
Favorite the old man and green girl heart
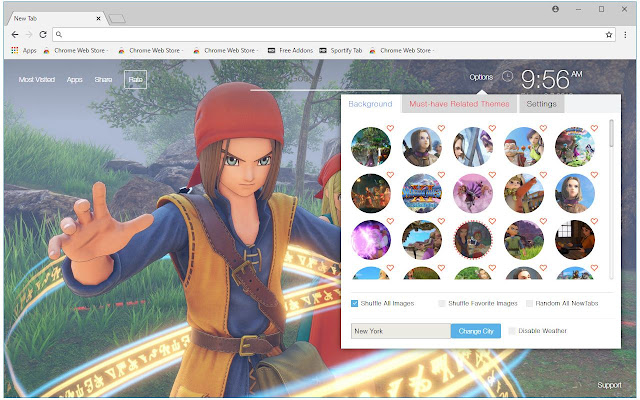pyautogui.click(x=543, y=128)
